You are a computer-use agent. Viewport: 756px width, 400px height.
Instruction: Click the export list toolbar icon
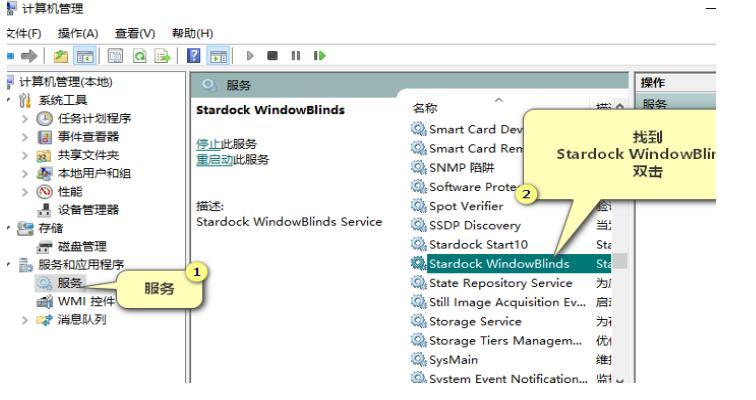pyautogui.click(x=162, y=56)
